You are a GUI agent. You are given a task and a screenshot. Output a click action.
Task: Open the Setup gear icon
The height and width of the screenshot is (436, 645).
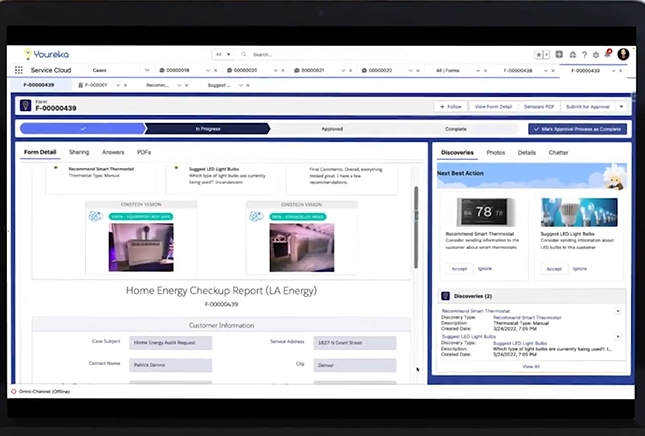coord(596,54)
